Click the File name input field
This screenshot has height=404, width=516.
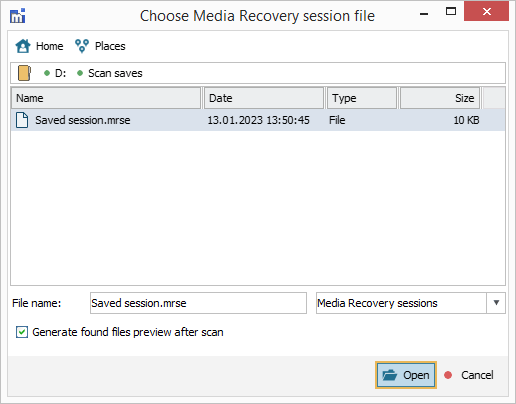coord(198,303)
